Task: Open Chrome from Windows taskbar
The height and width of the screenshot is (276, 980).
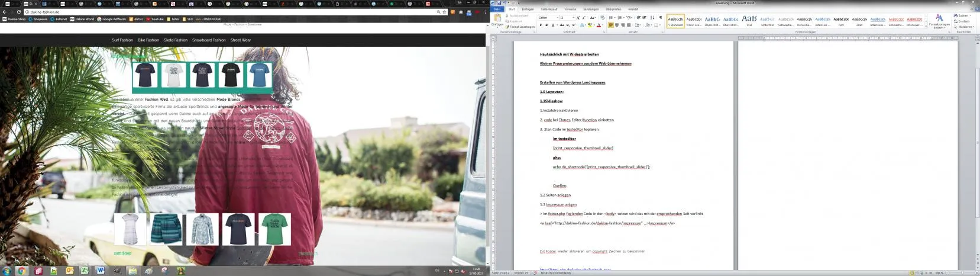Action: click(x=22, y=271)
